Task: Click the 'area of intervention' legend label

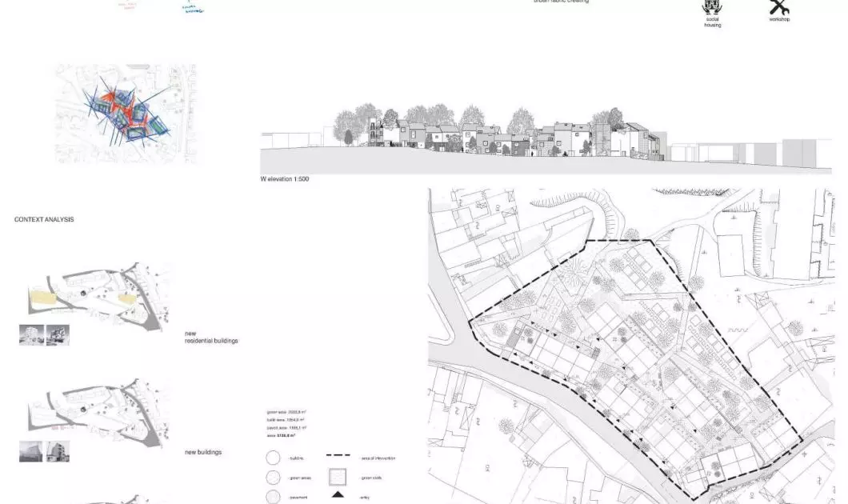Action: coord(378,458)
